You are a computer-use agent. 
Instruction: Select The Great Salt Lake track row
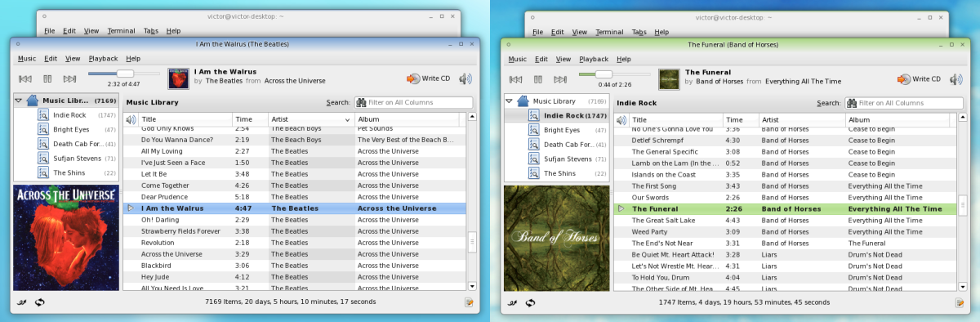(x=785, y=220)
